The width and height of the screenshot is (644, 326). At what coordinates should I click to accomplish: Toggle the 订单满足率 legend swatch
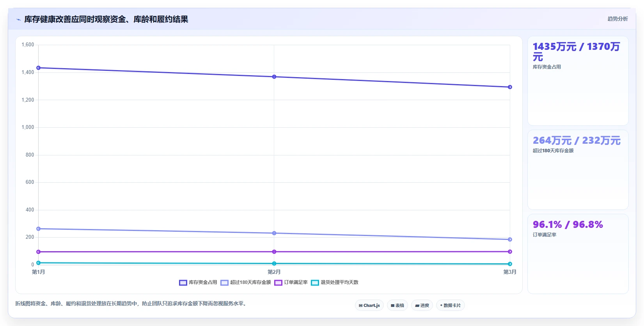tap(278, 283)
